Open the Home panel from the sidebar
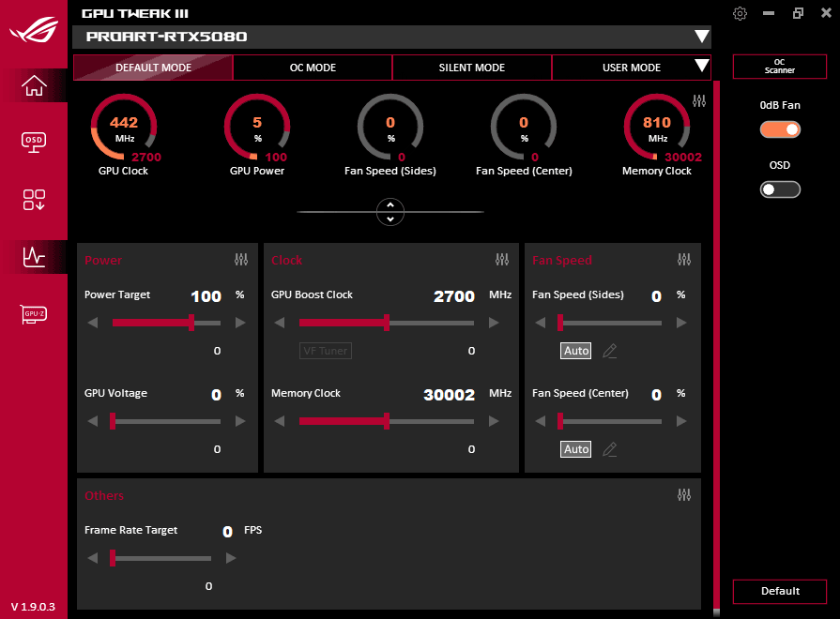Viewport: 840px width, 619px height. tap(34, 84)
